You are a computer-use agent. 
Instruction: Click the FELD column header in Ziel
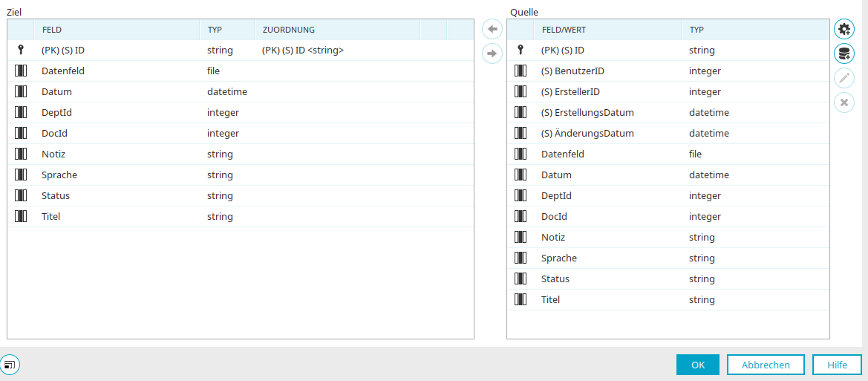(x=117, y=30)
